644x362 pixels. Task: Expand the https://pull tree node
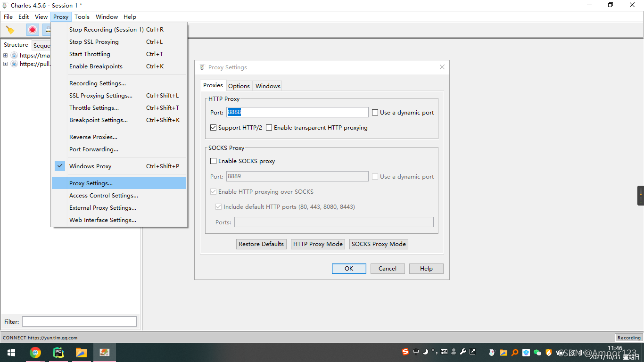pyautogui.click(x=6, y=64)
